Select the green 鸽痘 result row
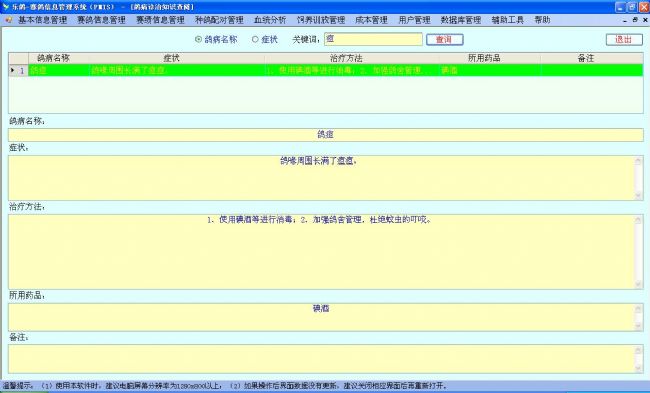This screenshot has width=650, height=393. [326, 70]
